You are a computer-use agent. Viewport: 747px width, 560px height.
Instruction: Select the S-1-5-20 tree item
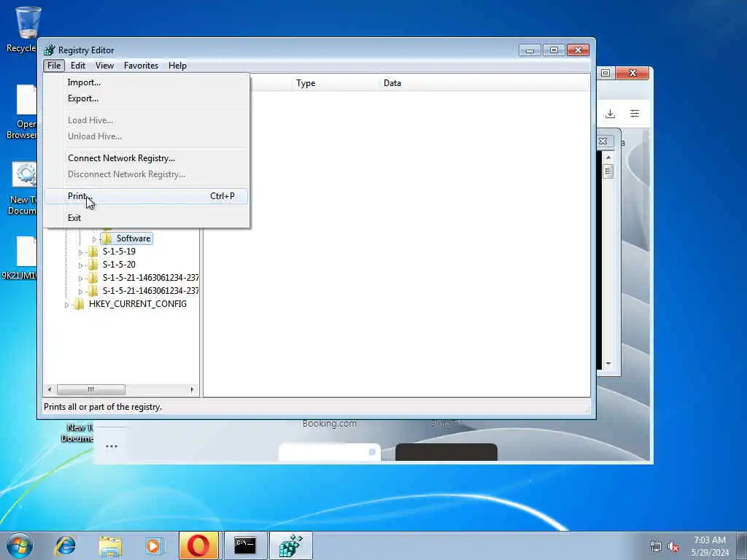click(x=119, y=264)
